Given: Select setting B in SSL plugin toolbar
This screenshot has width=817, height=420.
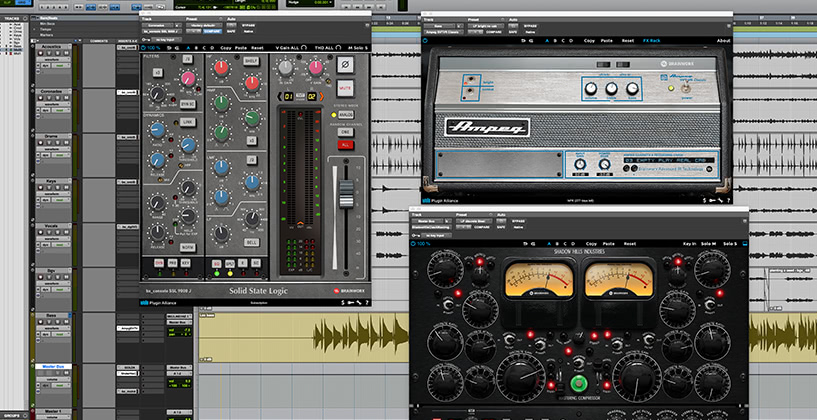Looking at the screenshot, I should coord(195,47).
